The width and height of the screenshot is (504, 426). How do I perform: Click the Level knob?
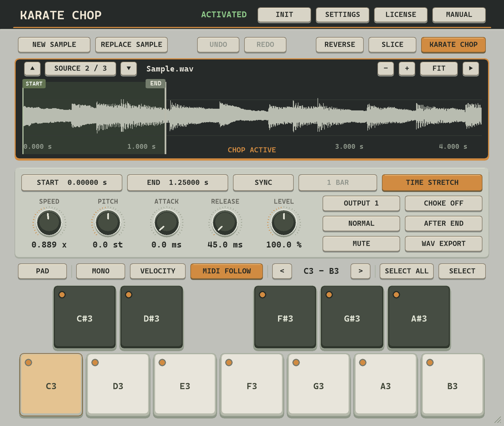284,223
